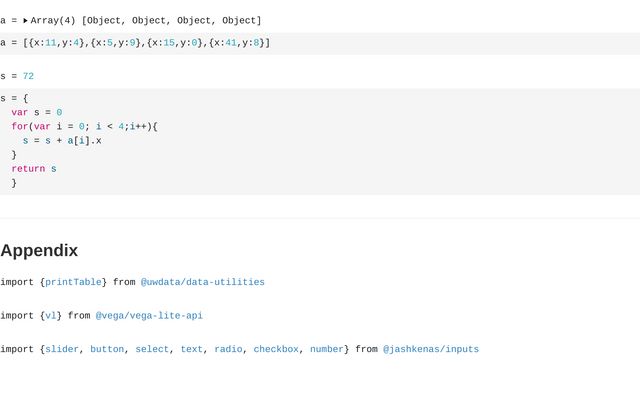Click the Appendix heading
This screenshot has height=400, width=640.
point(39,250)
